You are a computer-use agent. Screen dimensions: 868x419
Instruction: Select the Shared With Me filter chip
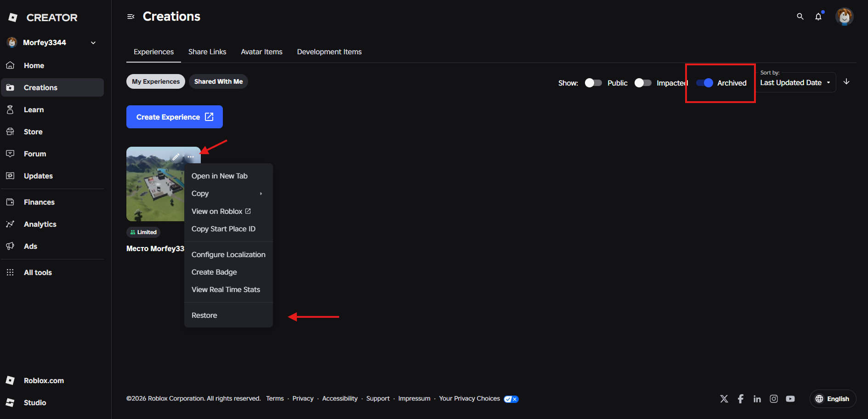point(218,81)
